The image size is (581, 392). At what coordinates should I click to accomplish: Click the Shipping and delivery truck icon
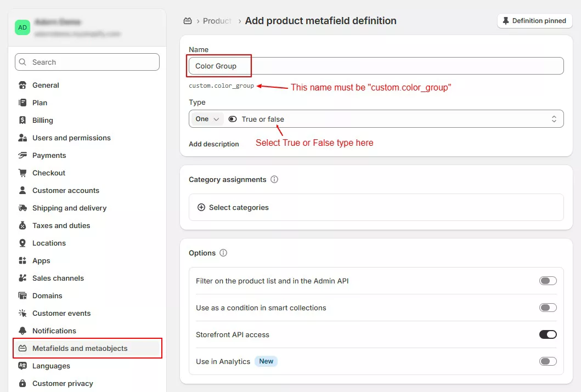[22, 208]
